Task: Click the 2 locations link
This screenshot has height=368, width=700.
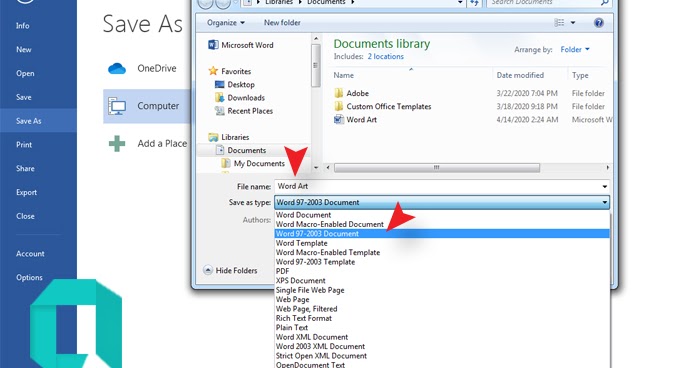Action: (x=386, y=57)
